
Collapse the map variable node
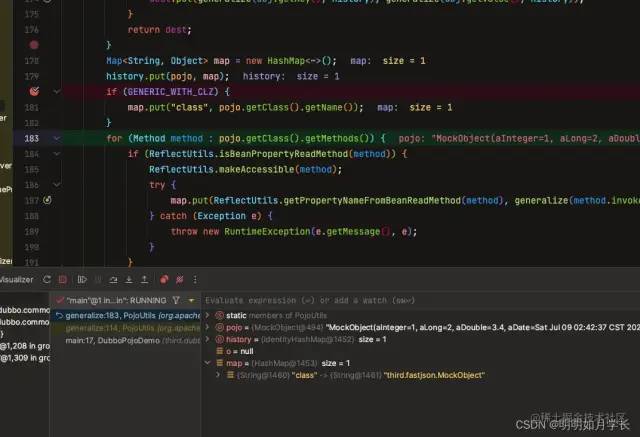pos(208,363)
